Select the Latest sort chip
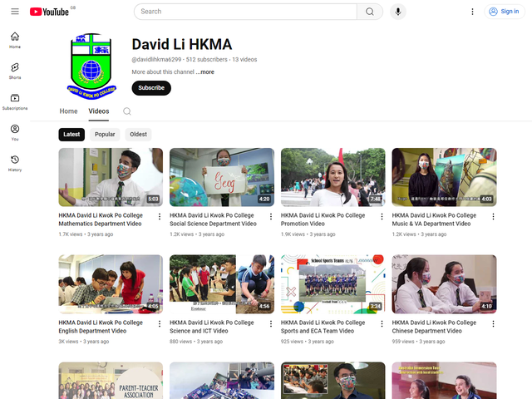 pos(71,134)
